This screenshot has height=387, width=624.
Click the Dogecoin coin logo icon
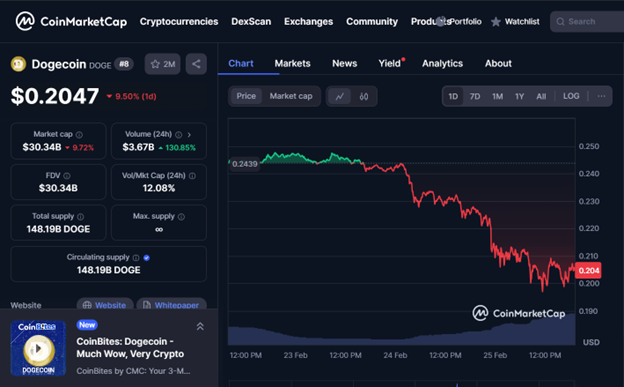click(18, 64)
